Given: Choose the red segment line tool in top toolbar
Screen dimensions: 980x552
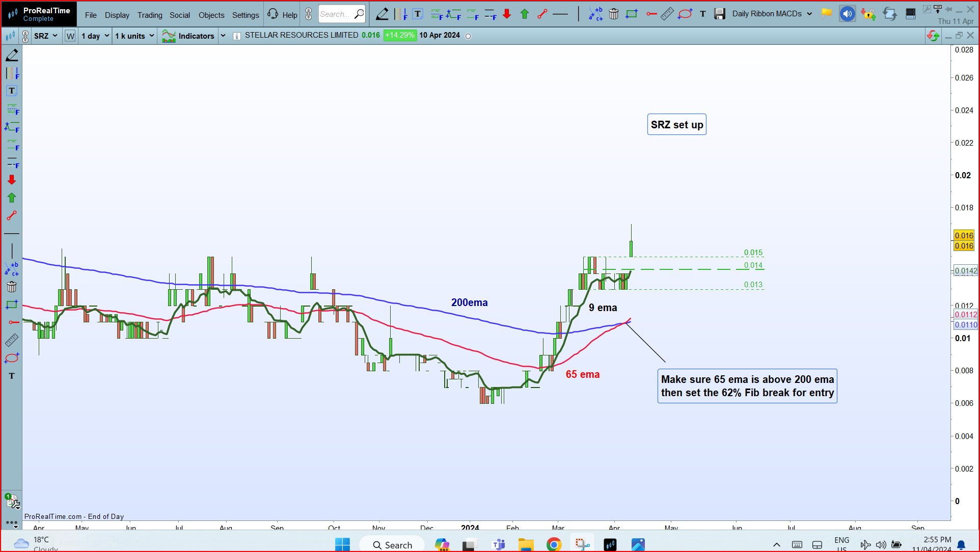Looking at the screenshot, I should tap(542, 14).
